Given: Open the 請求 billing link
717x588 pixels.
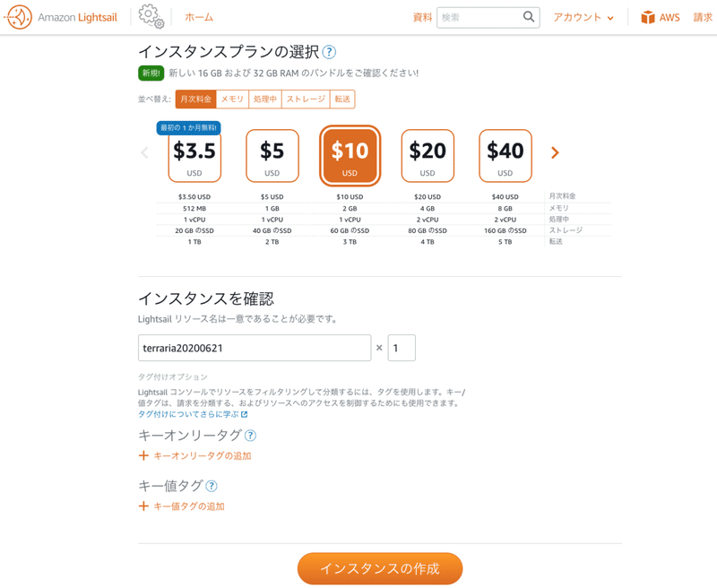Looking at the screenshot, I should (x=703, y=17).
